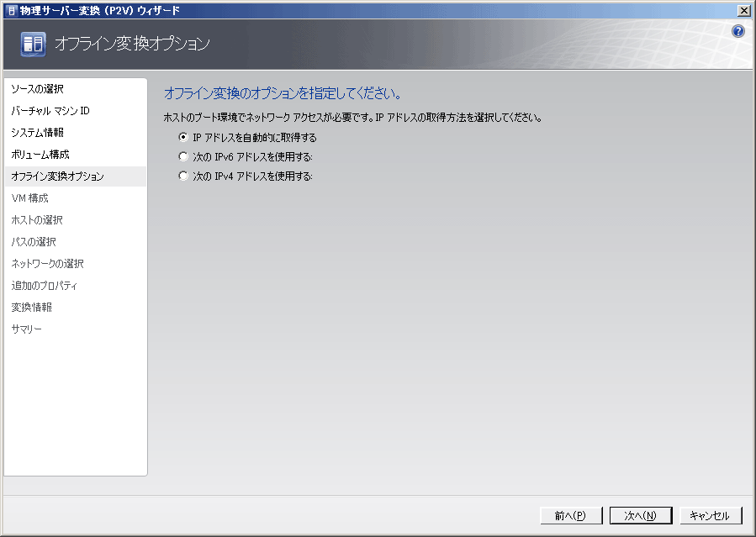
Task: Open ホストの選択 step
Action: [x=37, y=220]
